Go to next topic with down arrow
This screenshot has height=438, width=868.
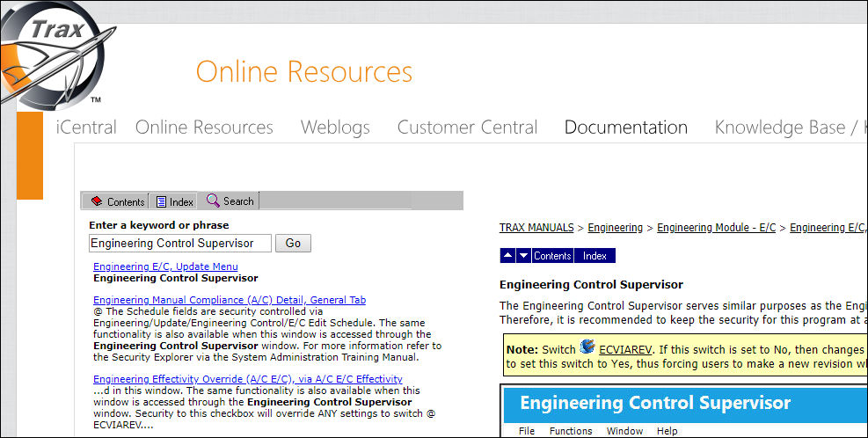[x=523, y=255]
